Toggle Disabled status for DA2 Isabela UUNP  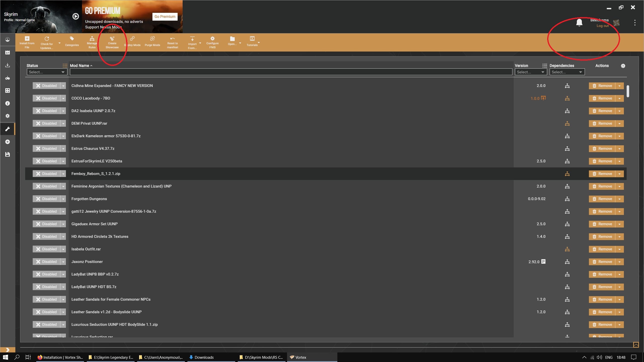[47, 111]
